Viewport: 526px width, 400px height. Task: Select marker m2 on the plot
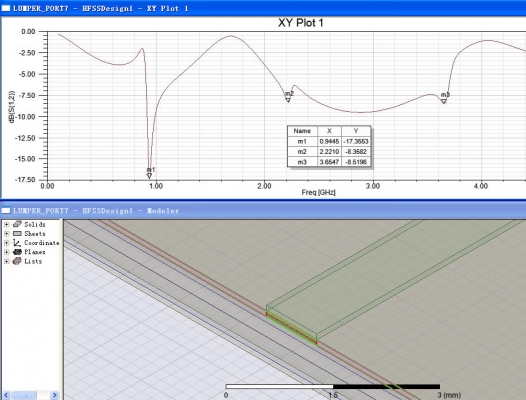tap(288, 100)
